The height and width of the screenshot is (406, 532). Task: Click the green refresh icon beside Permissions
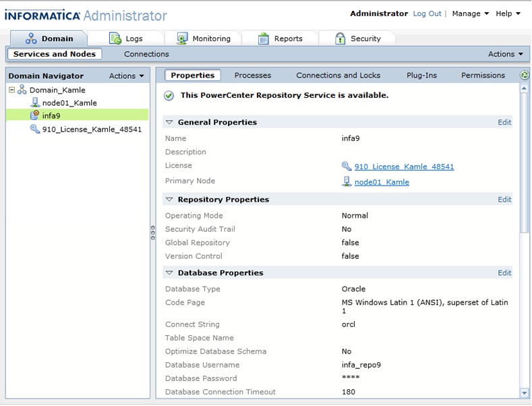pyautogui.click(x=524, y=75)
